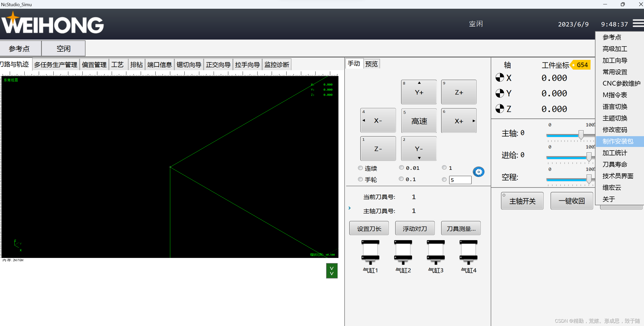Click the 主轴 spindle override slider
Viewport: 644px width, 326px height.
(x=581, y=135)
